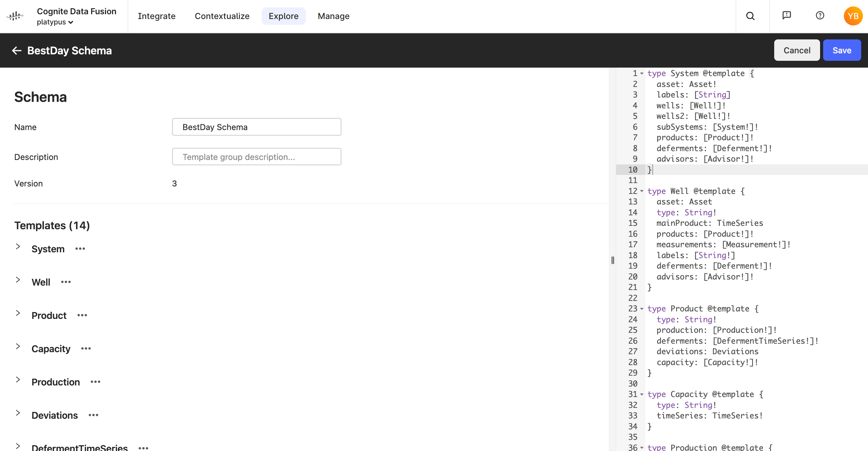The height and width of the screenshot is (451, 868).
Task: Click code line 'capacity: [Capacity!]!'
Action: pos(707,362)
